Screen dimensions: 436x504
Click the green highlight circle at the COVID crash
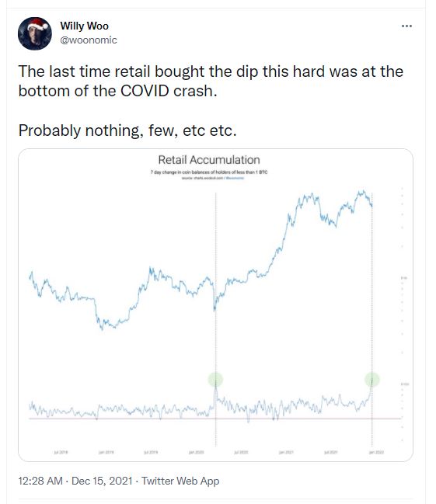[215, 379]
